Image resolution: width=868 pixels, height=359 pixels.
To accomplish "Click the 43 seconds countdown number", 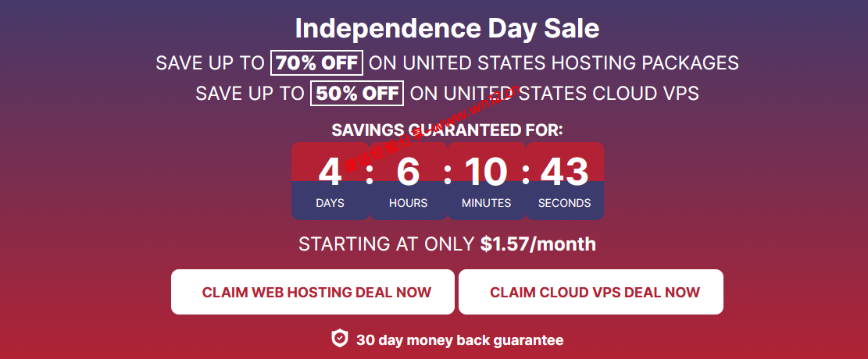I will (x=565, y=172).
